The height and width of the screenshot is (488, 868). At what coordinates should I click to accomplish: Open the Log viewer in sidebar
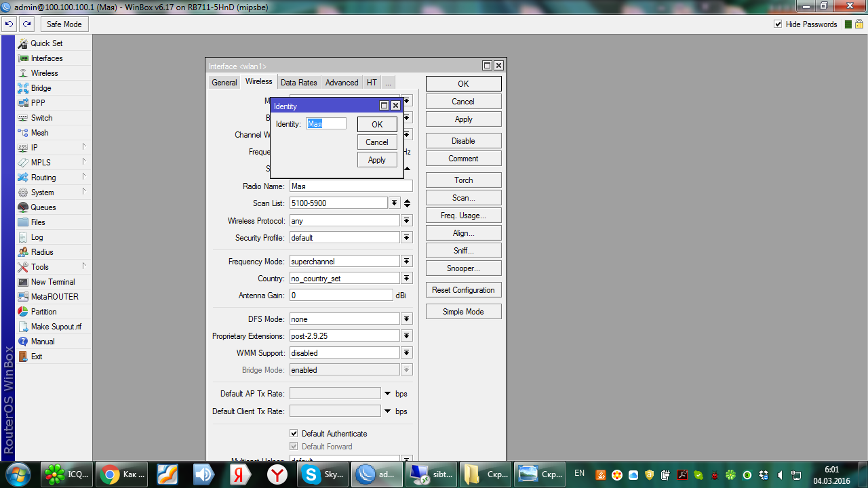(x=37, y=237)
